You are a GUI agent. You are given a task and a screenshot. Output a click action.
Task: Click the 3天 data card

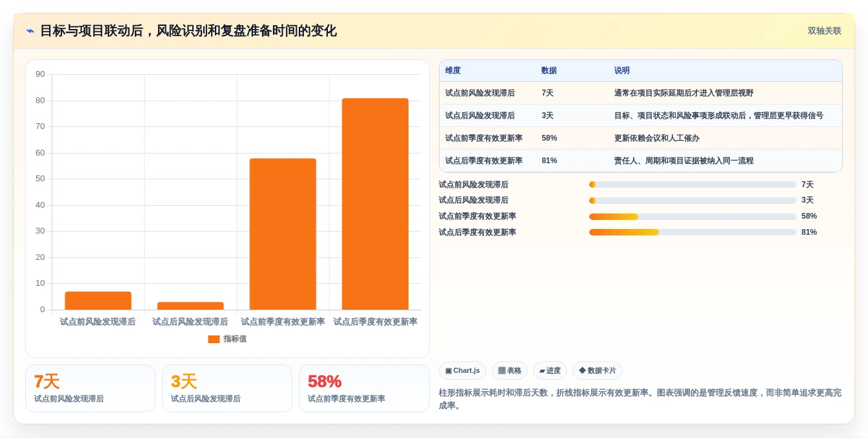pyautogui.click(x=227, y=388)
